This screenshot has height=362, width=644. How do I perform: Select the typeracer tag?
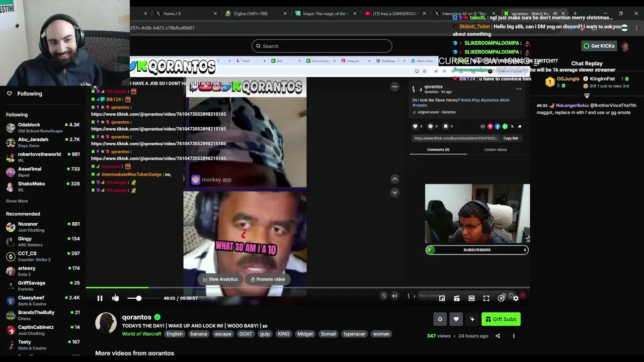click(355, 334)
